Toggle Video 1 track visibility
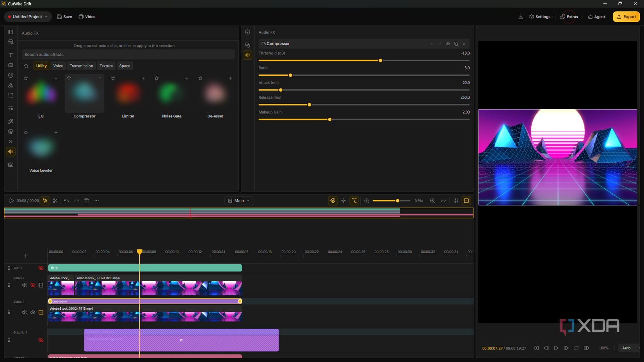The width and height of the screenshot is (644, 362). click(33, 285)
